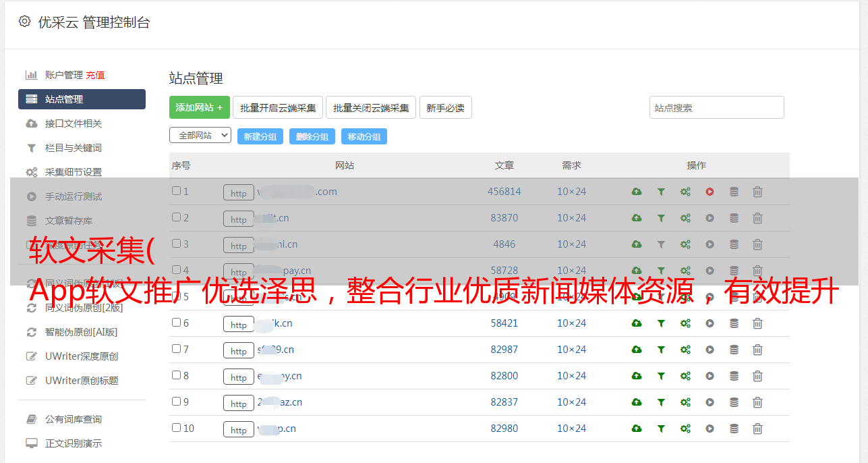The height and width of the screenshot is (463, 868).
Task: Open the filter funnel icon in row 2
Action: 661,218
